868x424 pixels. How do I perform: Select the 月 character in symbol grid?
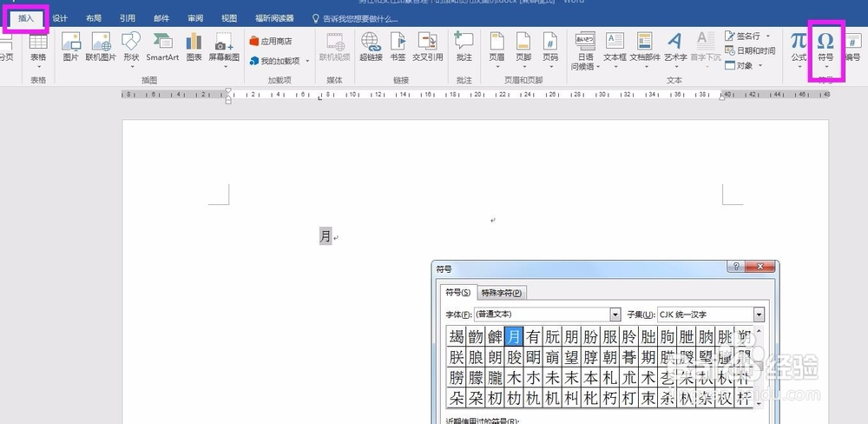click(514, 336)
